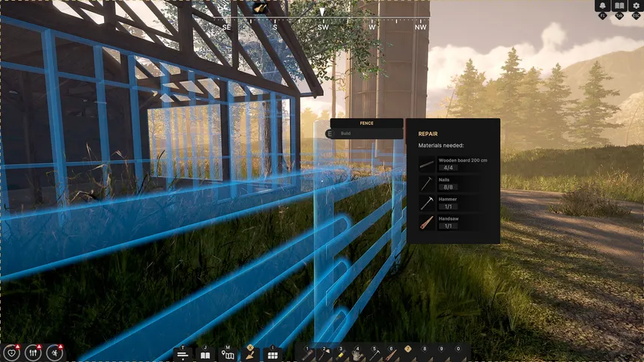The height and width of the screenshot is (362, 644).
Task: Check the heart health status indicator
Action: pyautogui.click(x=11, y=352)
